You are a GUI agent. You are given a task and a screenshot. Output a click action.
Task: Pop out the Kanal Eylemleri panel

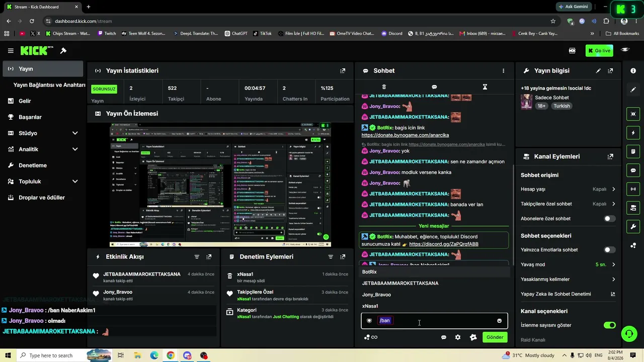tap(610, 157)
